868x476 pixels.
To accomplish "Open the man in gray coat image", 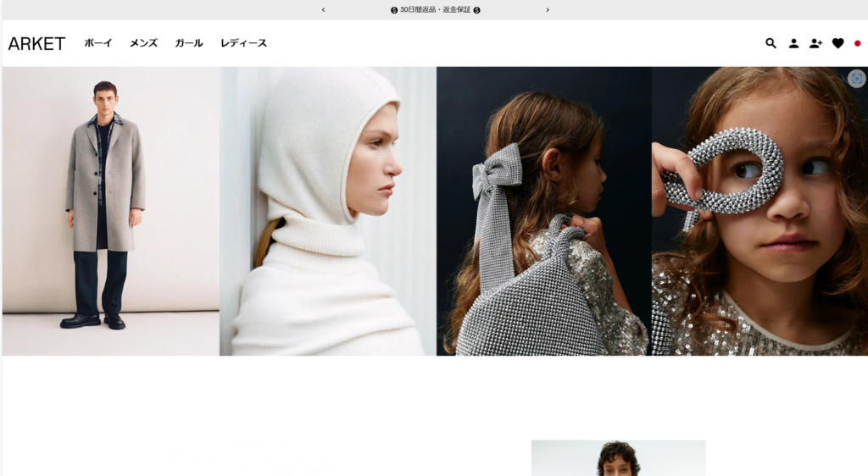I will [x=110, y=211].
